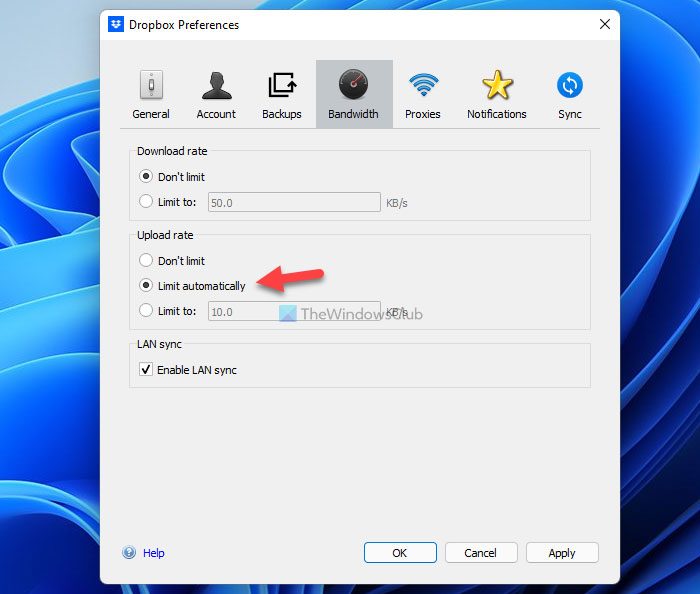
Task: Click the OK button
Action: 400,553
